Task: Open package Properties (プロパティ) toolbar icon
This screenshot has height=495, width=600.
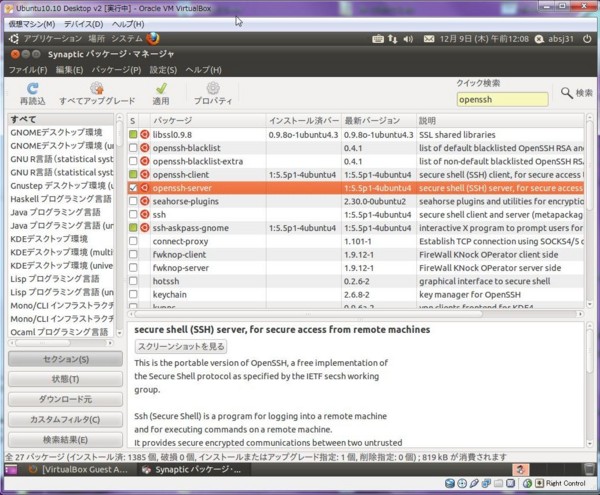Action: [213, 88]
